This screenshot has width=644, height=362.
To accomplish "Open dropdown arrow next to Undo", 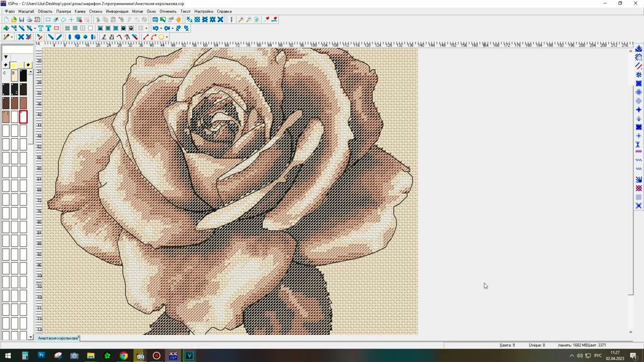I will (160, 28).
